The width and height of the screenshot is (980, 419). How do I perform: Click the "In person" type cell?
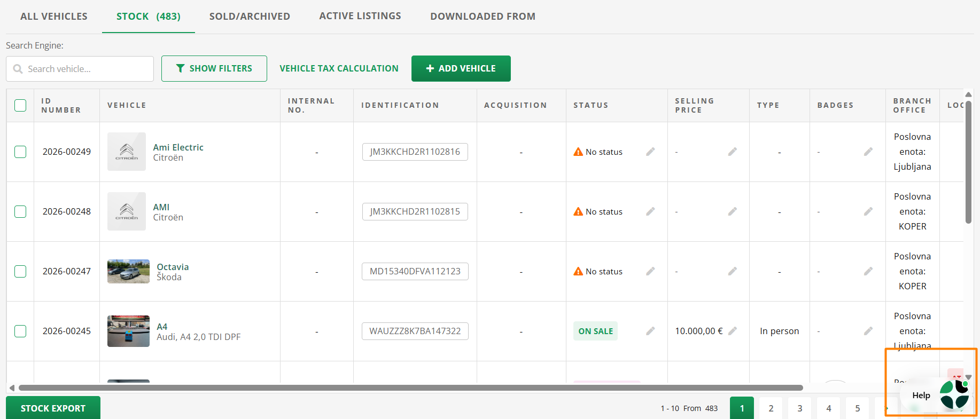click(x=780, y=331)
